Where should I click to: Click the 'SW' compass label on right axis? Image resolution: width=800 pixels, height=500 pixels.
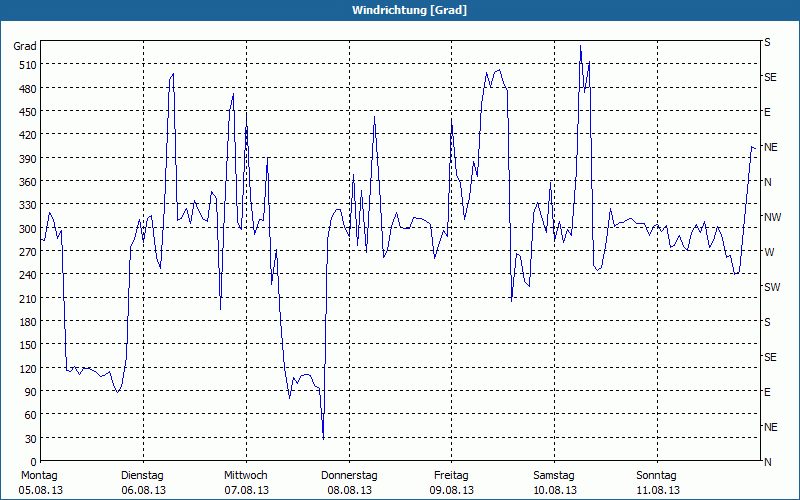(772, 287)
